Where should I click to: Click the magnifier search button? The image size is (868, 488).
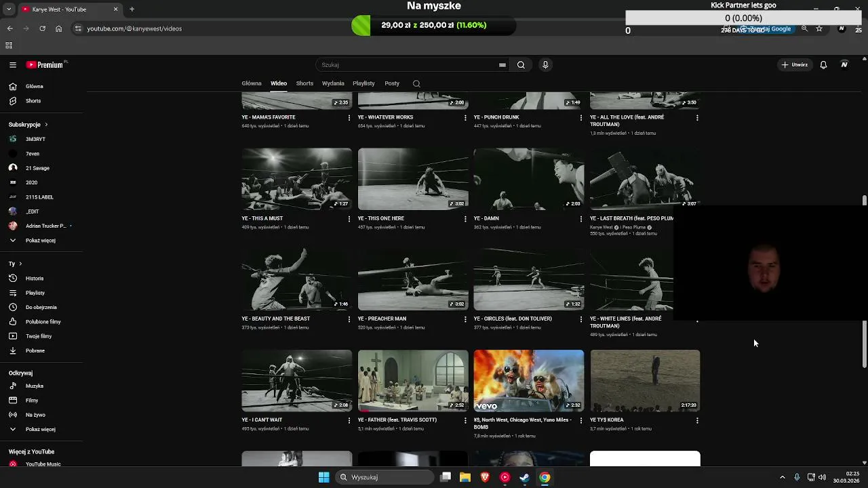(x=521, y=65)
